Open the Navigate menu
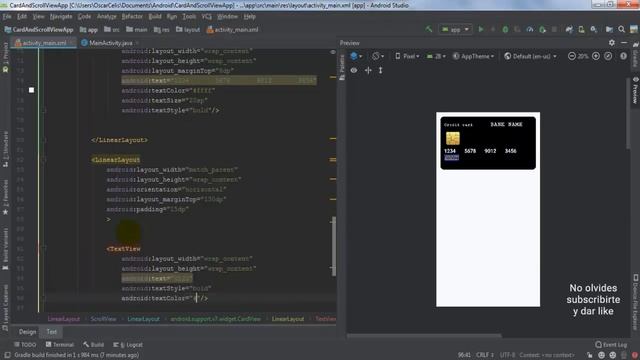This screenshot has height=360, width=640. pyautogui.click(x=61, y=17)
